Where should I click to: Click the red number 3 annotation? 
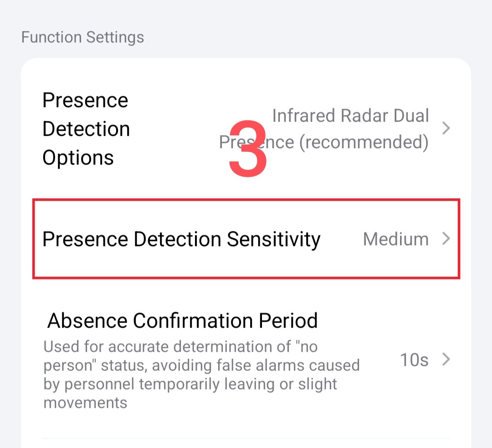pos(247,148)
